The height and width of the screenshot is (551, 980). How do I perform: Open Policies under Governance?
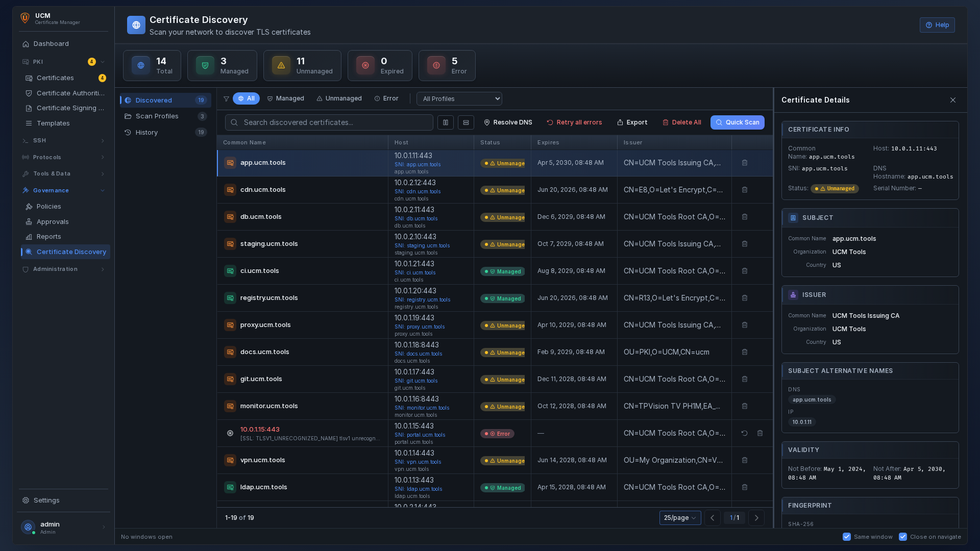click(x=65, y=207)
